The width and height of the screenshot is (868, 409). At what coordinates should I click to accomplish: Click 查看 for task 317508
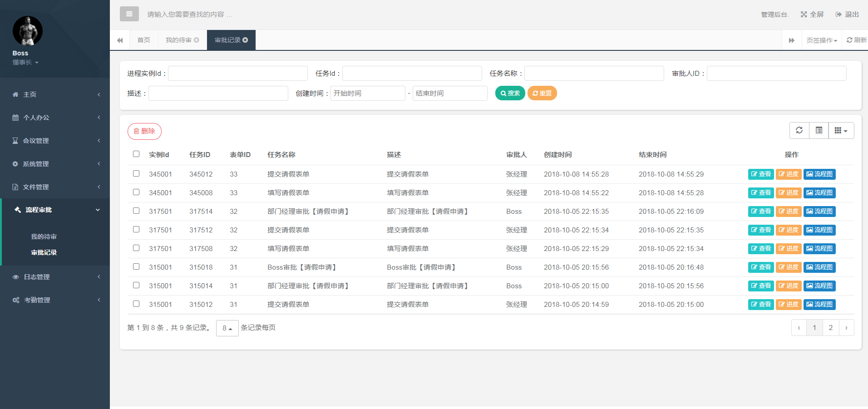coord(761,249)
